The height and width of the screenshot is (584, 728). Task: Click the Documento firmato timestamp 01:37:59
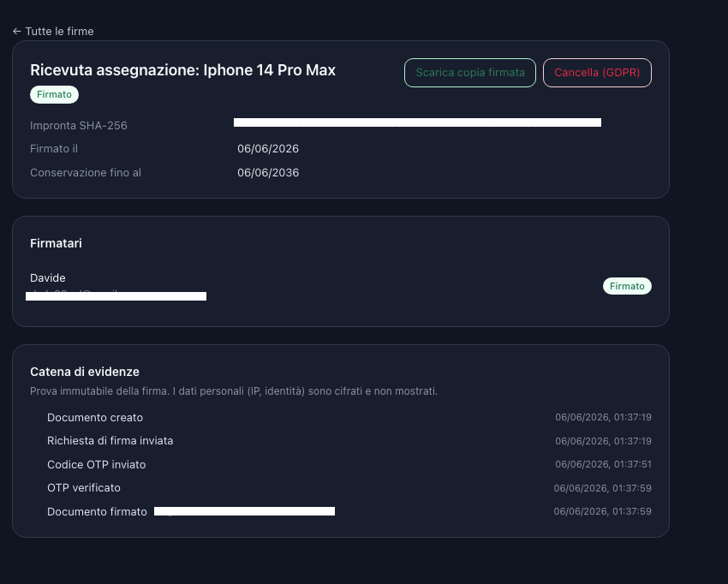click(602, 511)
